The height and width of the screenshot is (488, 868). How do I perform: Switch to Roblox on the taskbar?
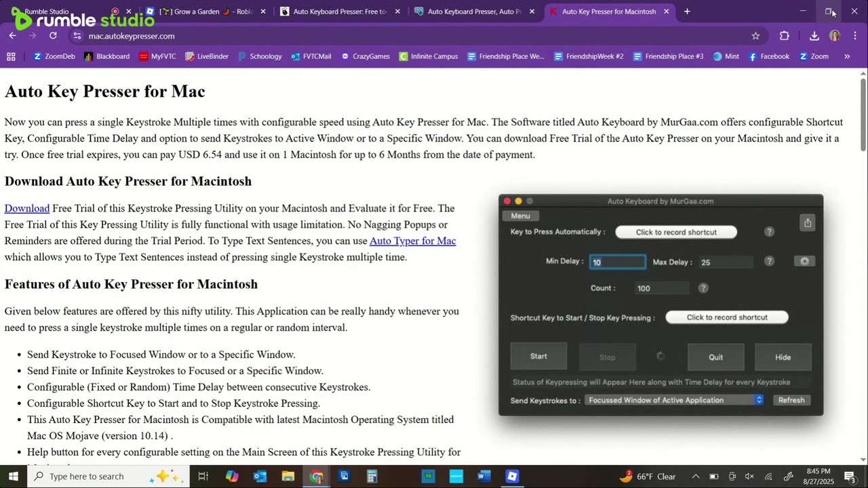pyautogui.click(x=512, y=476)
